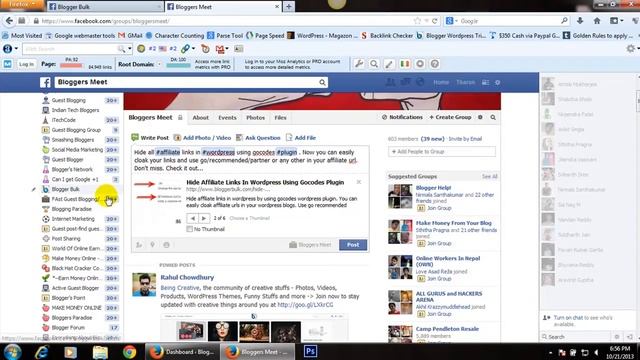
Task: Click the Moz toolbar magnifier icon
Action: (x=374, y=64)
